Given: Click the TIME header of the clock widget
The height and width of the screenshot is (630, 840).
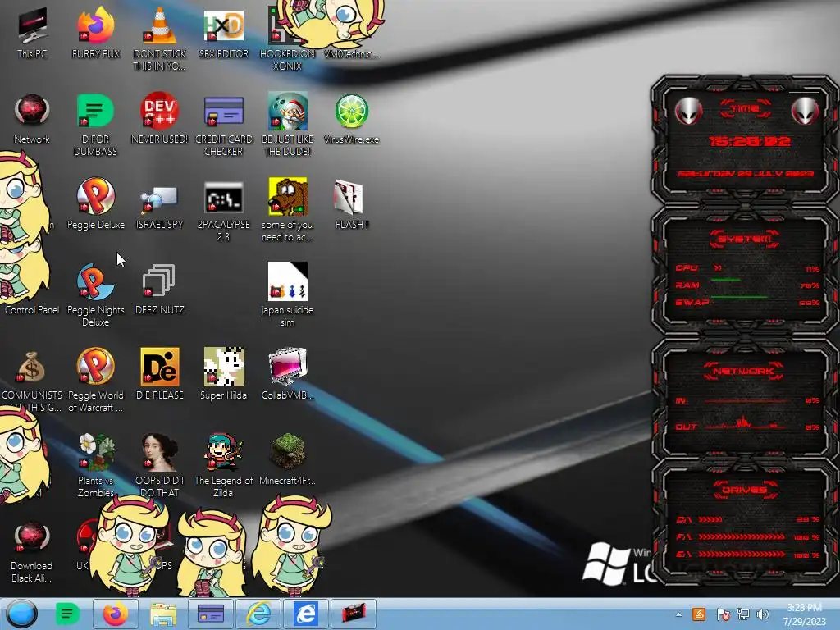Looking at the screenshot, I should pyautogui.click(x=745, y=108).
